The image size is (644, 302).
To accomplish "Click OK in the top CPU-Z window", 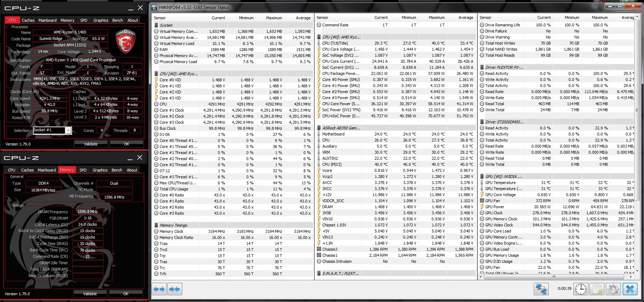I will (127, 144).
